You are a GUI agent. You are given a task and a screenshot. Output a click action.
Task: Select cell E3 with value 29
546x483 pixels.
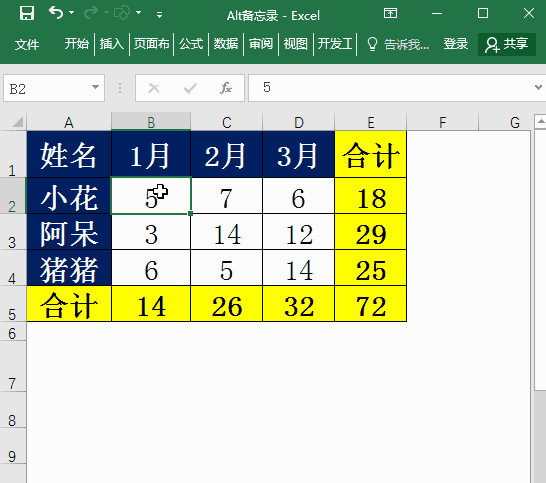[x=370, y=232]
